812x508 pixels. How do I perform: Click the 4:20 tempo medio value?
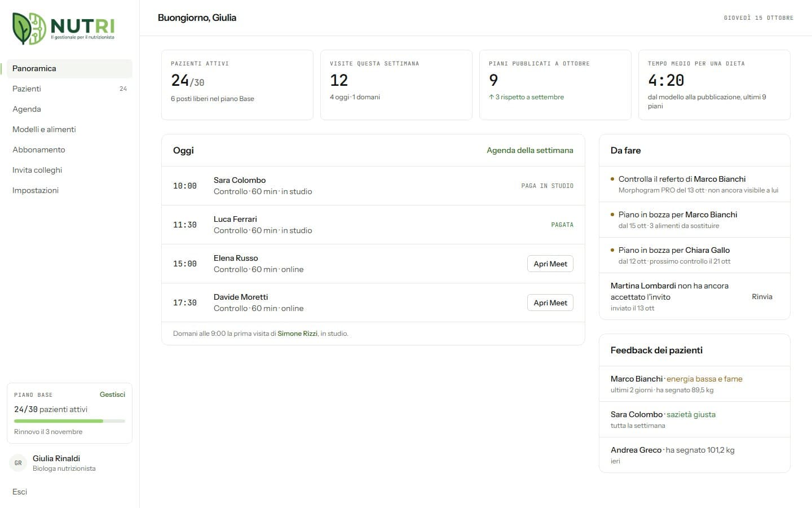pos(666,80)
